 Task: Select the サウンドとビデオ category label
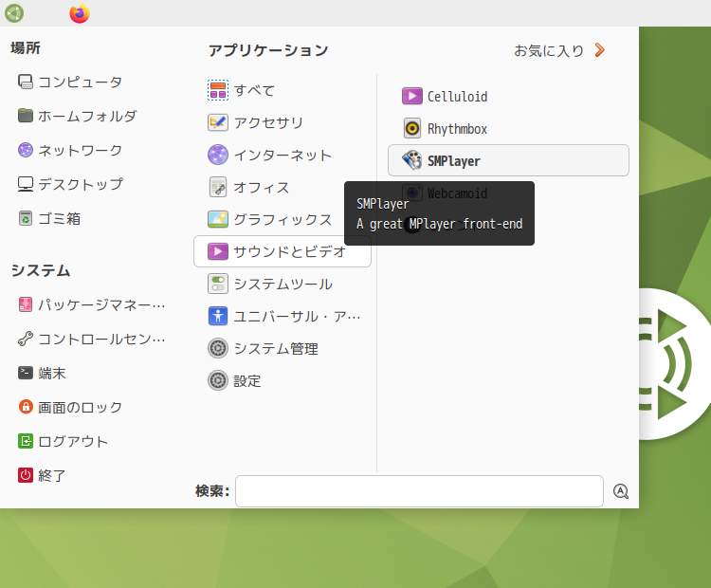290,251
